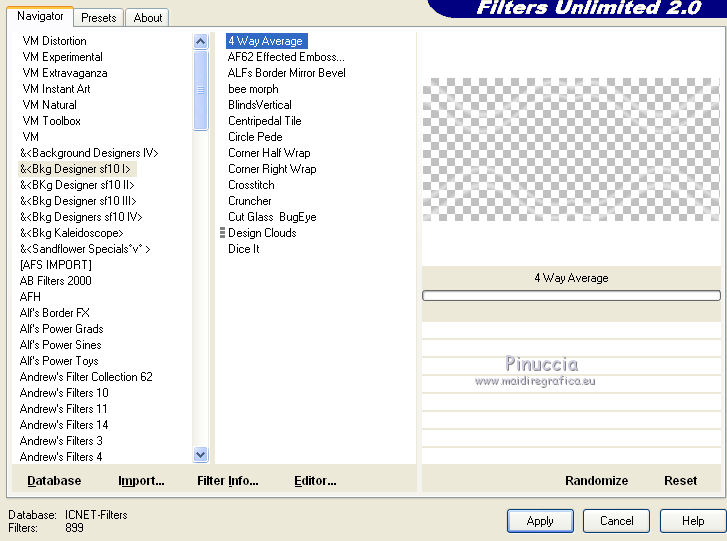Select the &<Bkg Designer sf10 III> category

78,201
